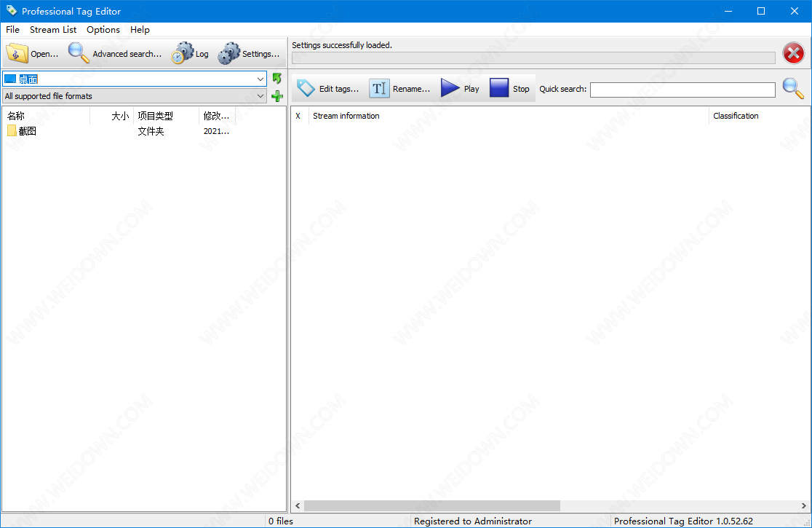Click the 0 files status text

pos(281,521)
